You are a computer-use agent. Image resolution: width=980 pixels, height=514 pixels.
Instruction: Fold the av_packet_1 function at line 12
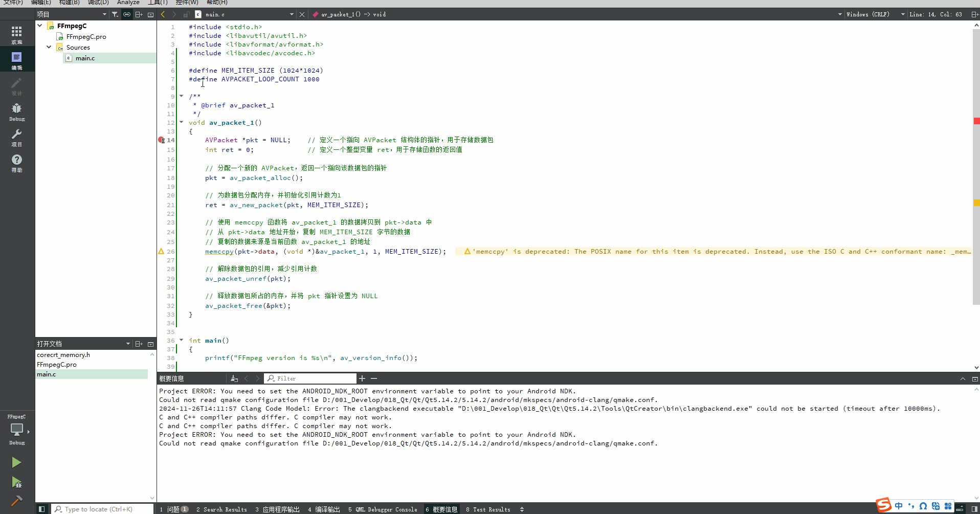(x=181, y=122)
